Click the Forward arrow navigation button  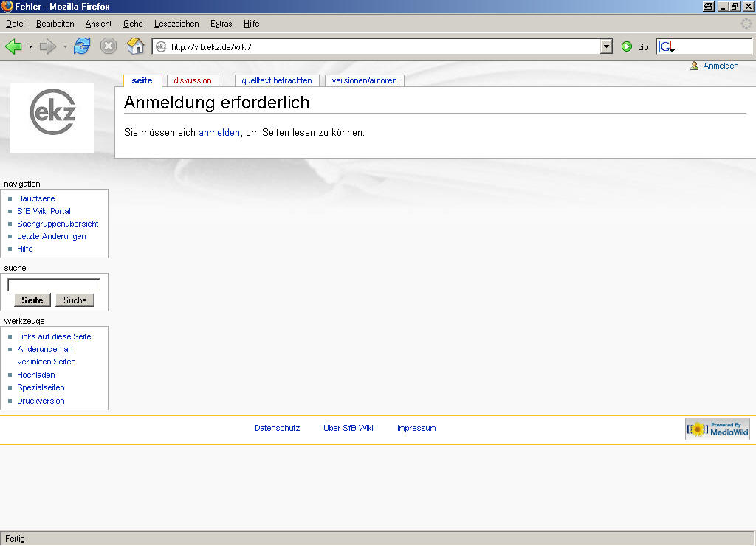(x=48, y=46)
